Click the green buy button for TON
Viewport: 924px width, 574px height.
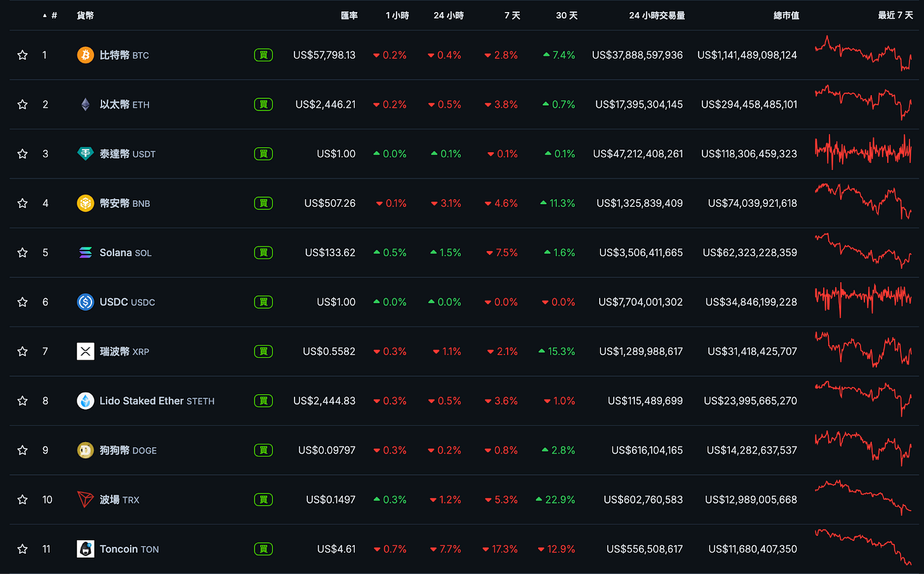pyautogui.click(x=263, y=549)
